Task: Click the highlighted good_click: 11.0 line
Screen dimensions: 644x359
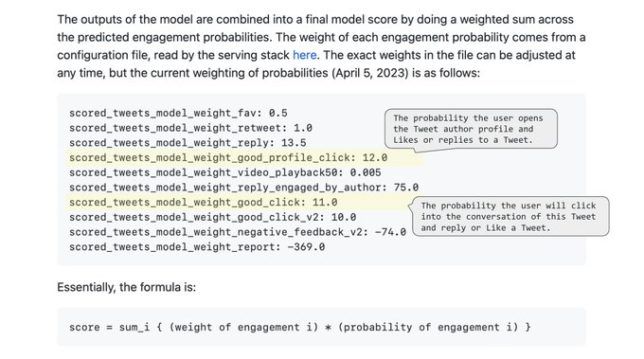Action: click(204, 202)
